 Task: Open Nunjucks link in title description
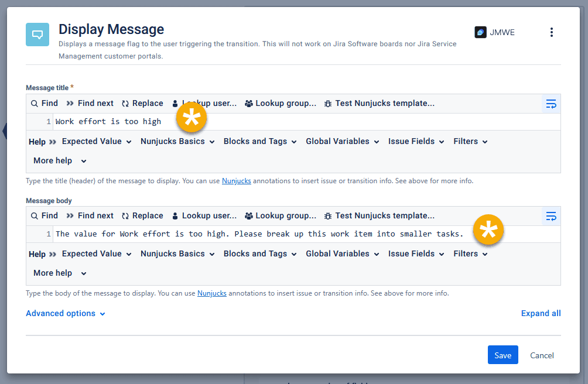(x=236, y=181)
